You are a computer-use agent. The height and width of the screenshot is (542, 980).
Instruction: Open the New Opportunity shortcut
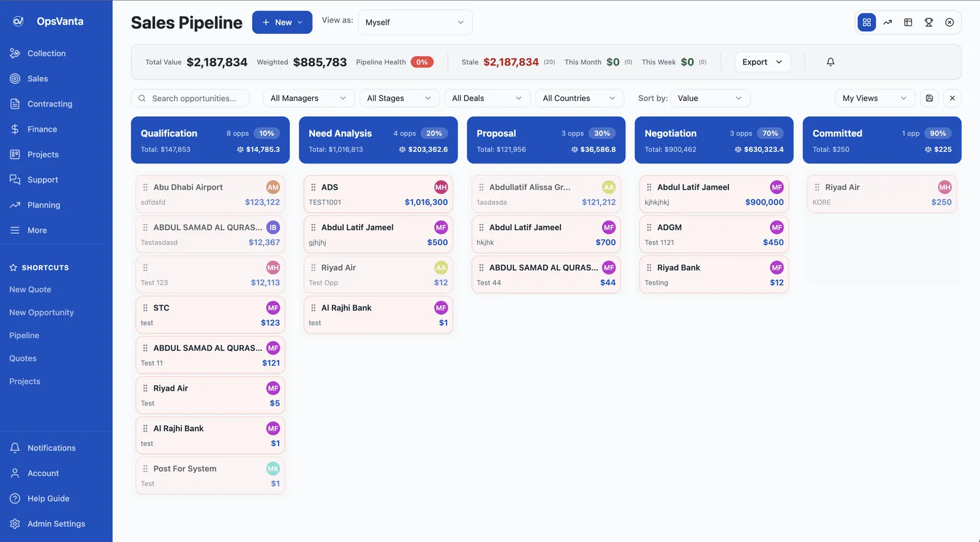coord(42,312)
